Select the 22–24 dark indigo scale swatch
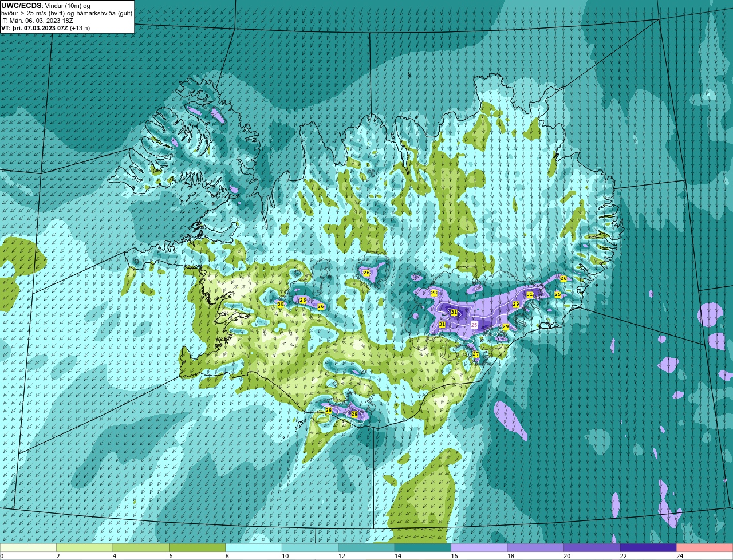The width and height of the screenshot is (733, 560). point(648,547)
